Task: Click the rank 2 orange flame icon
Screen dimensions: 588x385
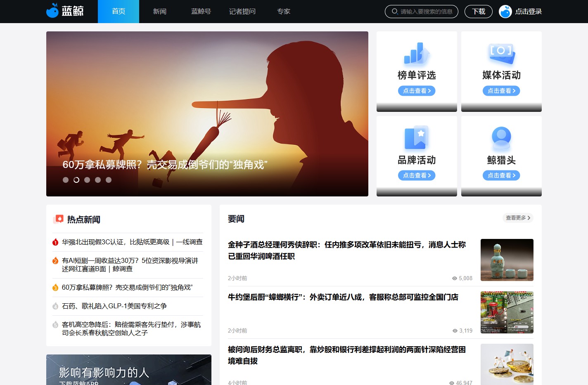Action: [55, 261]
